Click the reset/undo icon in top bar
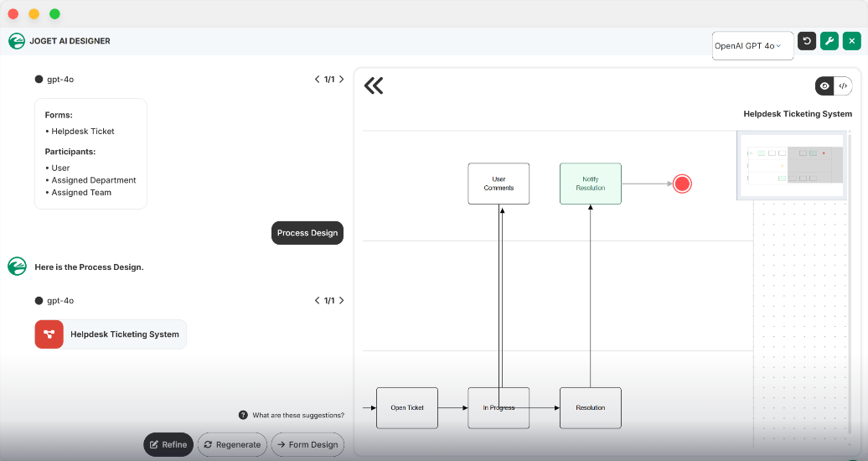The image size is (868, 461). pos(807,41)
